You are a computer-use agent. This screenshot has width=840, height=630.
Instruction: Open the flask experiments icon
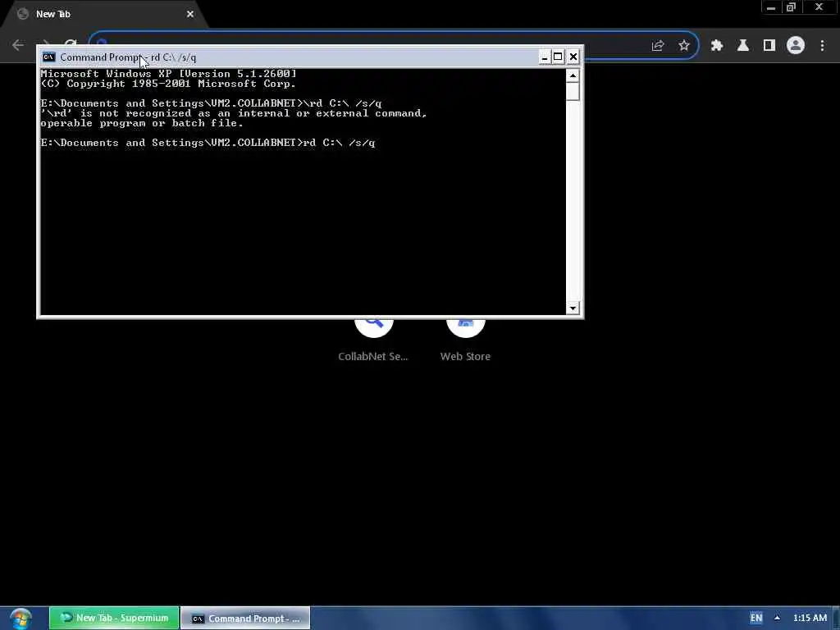coord(743,46)
